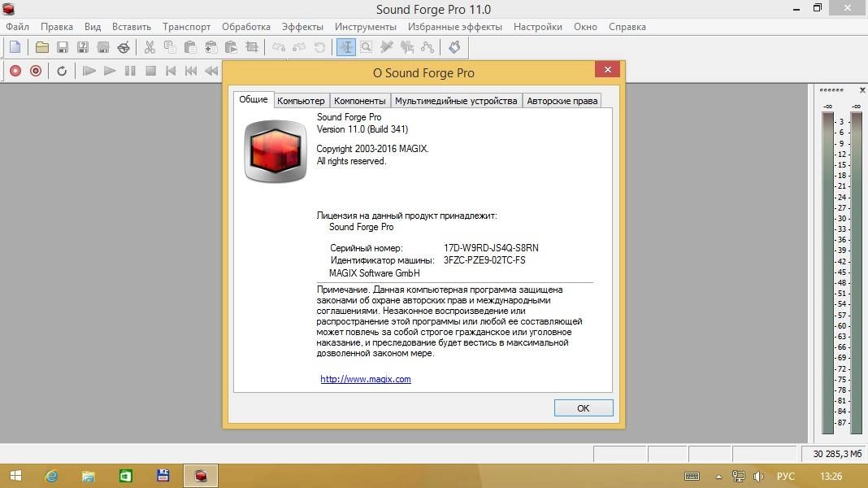
Task: Select the Envelope tool icon
Action: tap(427, 47)
